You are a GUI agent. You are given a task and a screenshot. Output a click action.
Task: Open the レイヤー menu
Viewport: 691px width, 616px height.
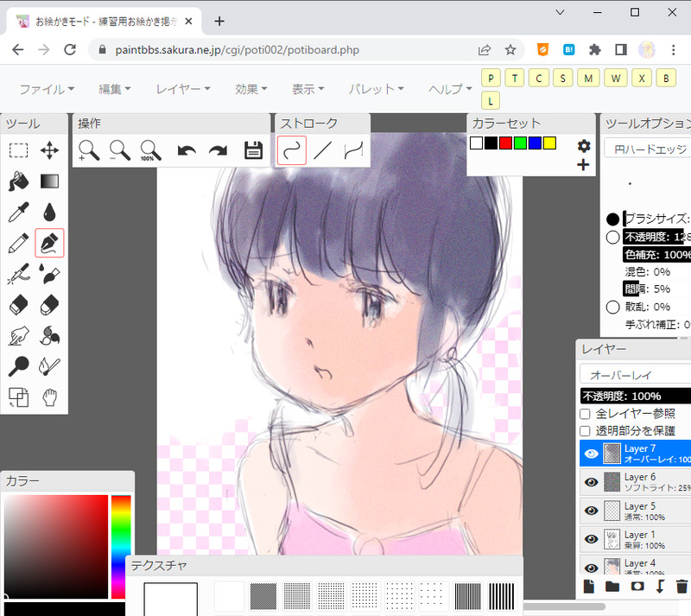coord(183,89)
